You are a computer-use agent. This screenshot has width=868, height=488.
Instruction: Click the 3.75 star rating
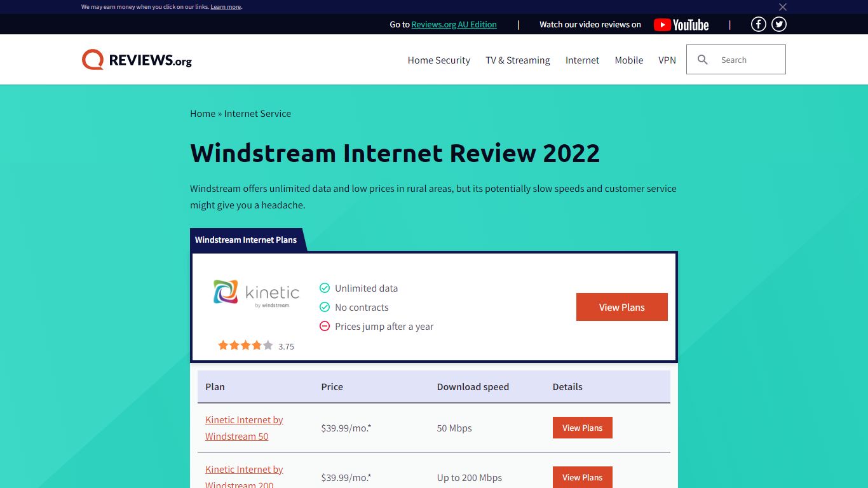pos(255,346)
